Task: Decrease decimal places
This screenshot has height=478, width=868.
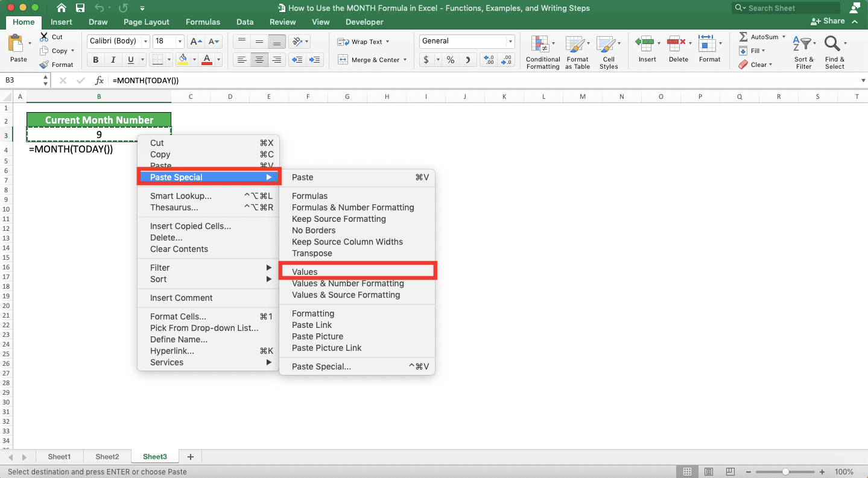Action: point(506,60)
